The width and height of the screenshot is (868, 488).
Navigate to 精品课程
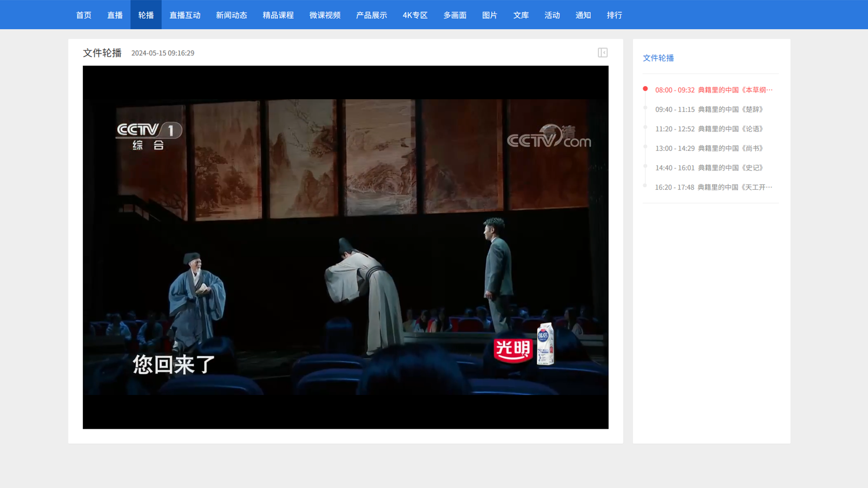tap(278, 15)
